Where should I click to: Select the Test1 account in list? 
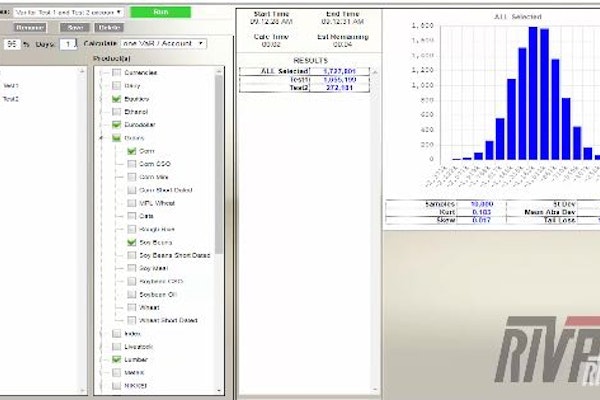point(12,86)
